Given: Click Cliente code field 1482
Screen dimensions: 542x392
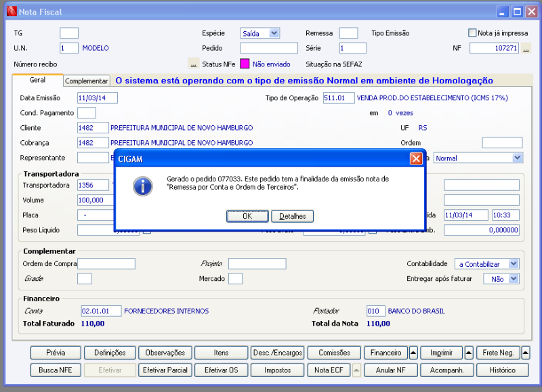Looking at the screenshot, I should (x=93, y=128).
